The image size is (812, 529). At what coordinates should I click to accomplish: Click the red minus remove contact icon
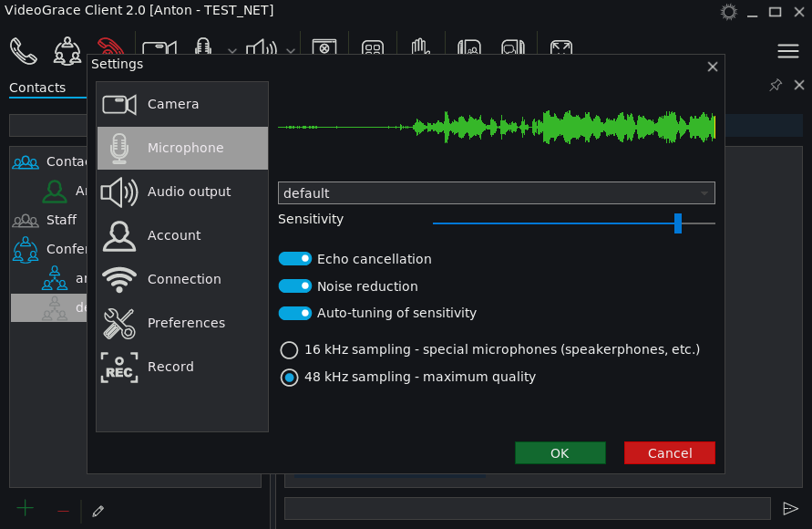coord(63,512)
